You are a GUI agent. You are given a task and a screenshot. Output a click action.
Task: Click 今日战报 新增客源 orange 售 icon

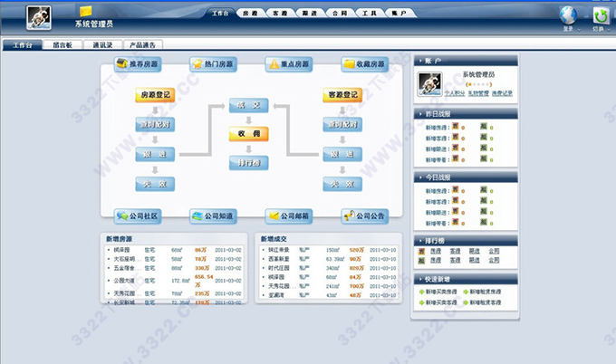tap(456, 200)
